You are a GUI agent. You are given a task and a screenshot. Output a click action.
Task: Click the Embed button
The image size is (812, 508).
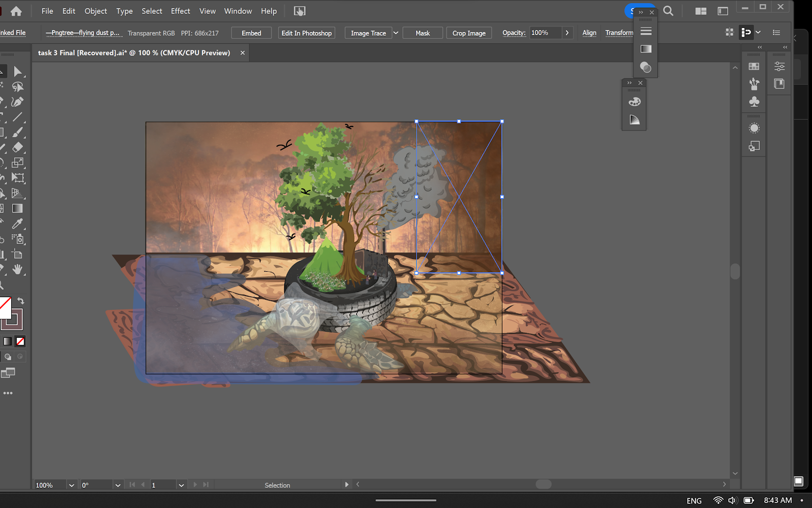tap(251, 33)
